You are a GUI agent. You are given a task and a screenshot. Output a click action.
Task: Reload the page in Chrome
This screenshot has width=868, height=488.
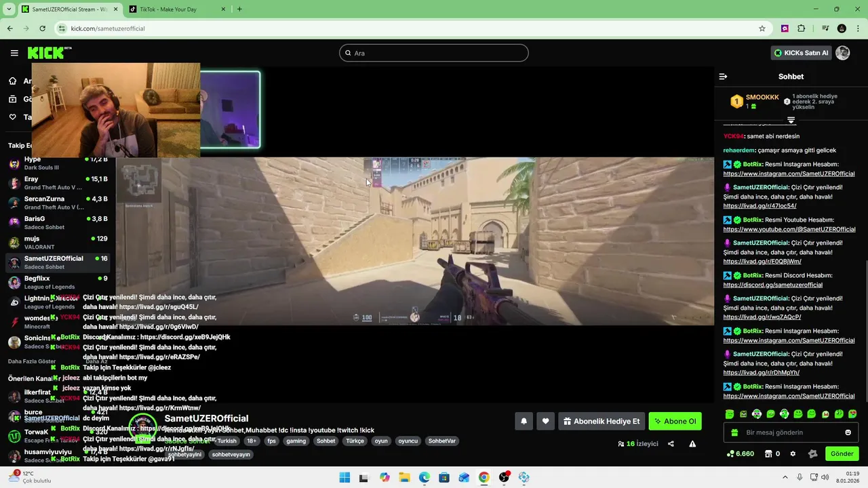[x=42, y=28]
